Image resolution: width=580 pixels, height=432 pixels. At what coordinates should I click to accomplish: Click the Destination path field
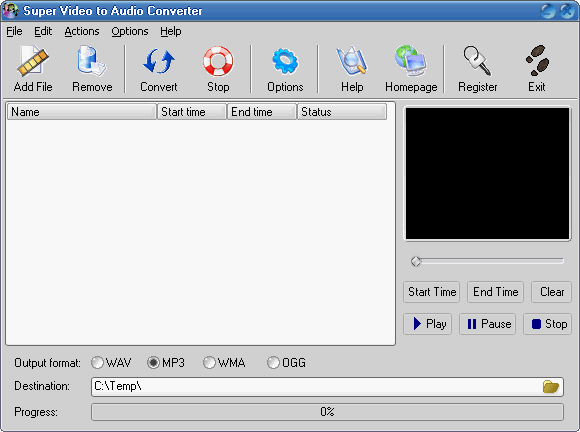click(327, 387)
